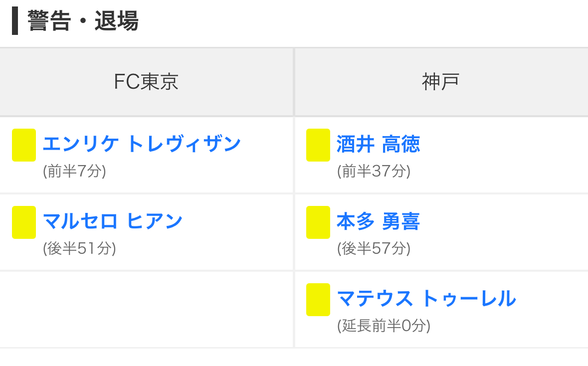Image resolution: width=588 pixels, height=366 pixels.
Task: Open player link マテウス トゥーレル
Action: tap(426, 299)
